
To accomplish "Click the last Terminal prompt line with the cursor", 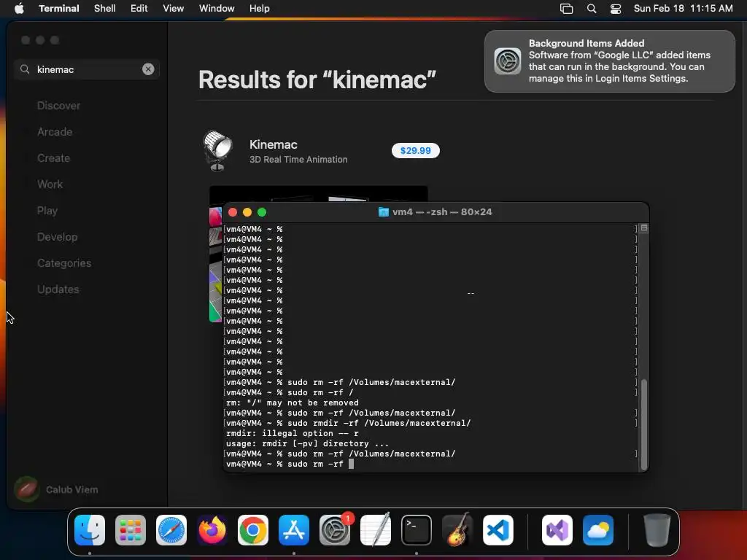I will (290, 464).
